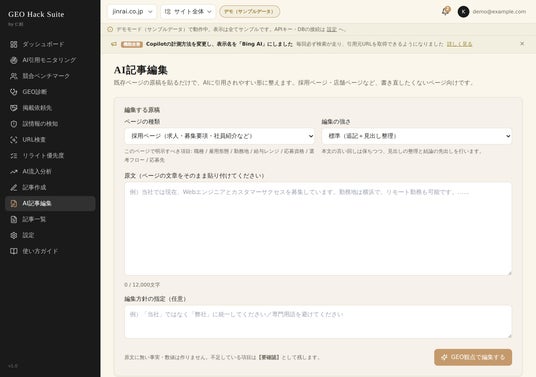Screen dimensions: 536x377
Task: Click the URL検査 scan icon
Action: click(x=14, y=140)
